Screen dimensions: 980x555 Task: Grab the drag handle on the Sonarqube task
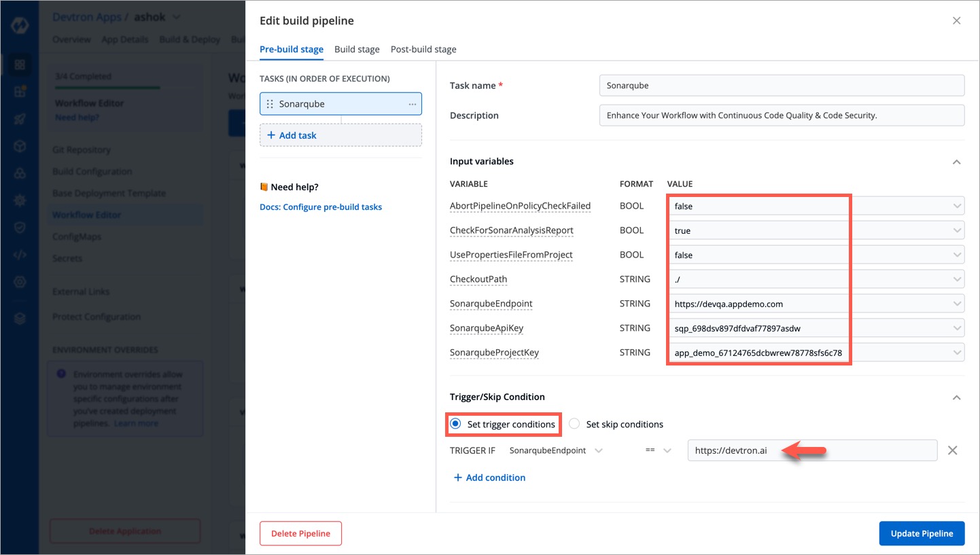click(270, 104)
